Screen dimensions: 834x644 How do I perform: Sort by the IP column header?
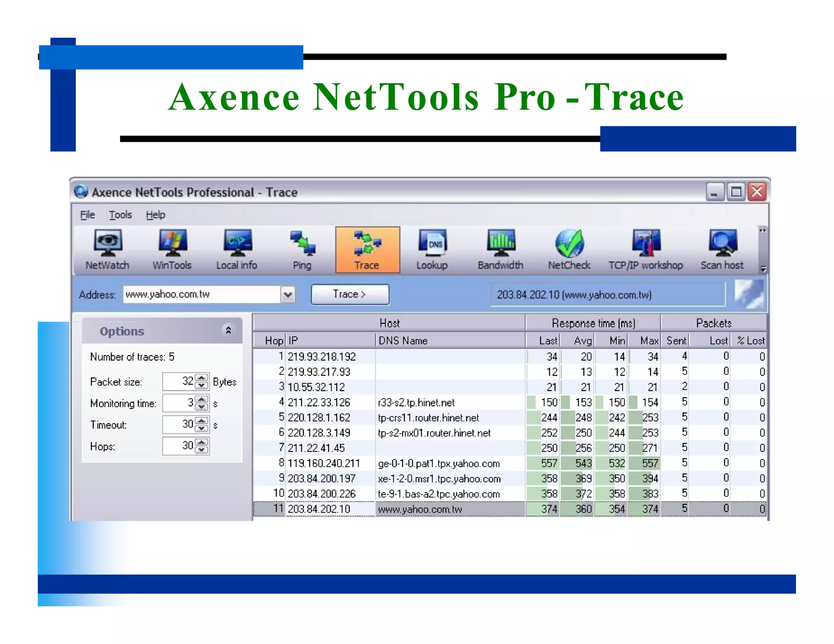coord(330,340)
